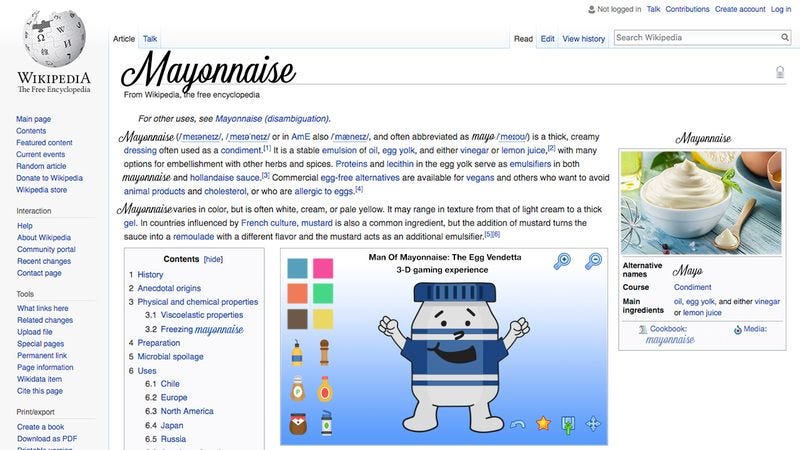Open lemon juice link in infobox
The width and height of the screenshot is (800, 450).
pos(702,313)
